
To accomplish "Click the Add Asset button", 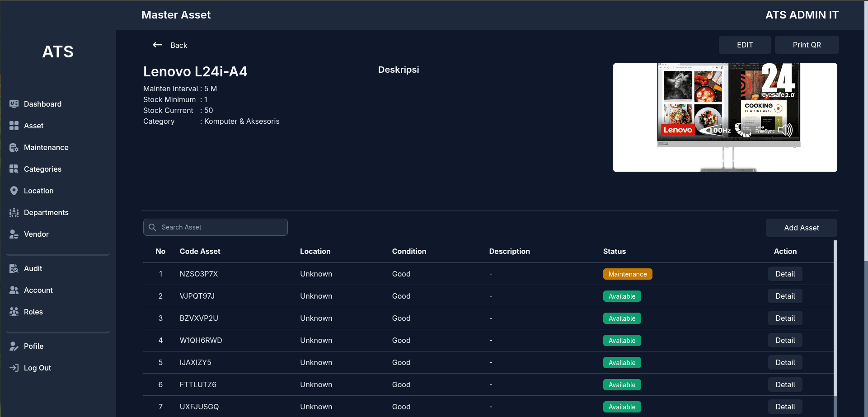I will click(801, 228).
